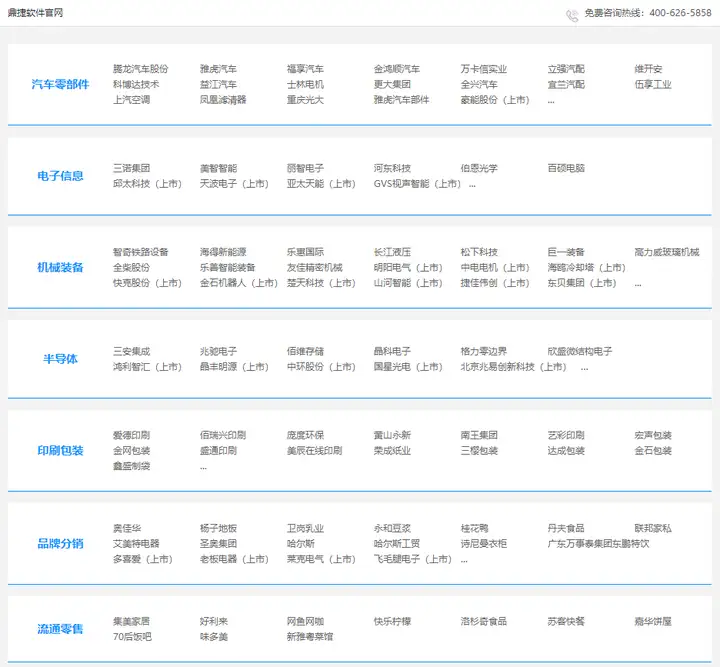Click the 三安集成 entry
Image resolution: width=720 pixels, height=667 pixels.
(131, 351)
